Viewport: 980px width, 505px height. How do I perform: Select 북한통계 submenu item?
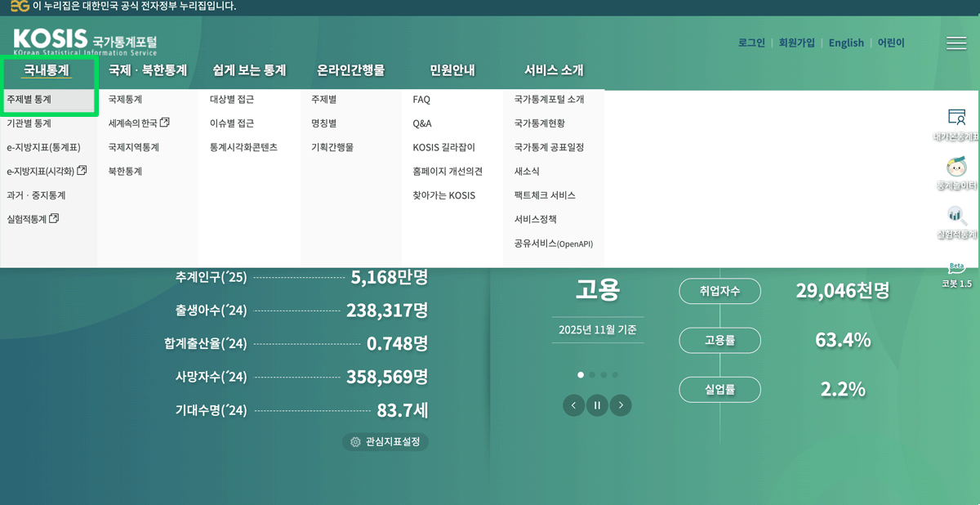[125, 172]
